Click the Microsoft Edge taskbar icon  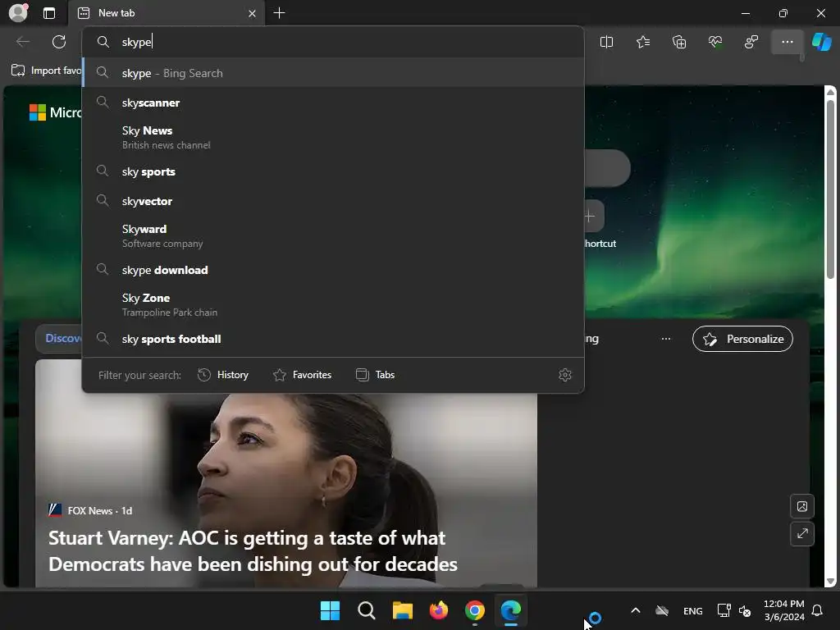click(510, 610)
